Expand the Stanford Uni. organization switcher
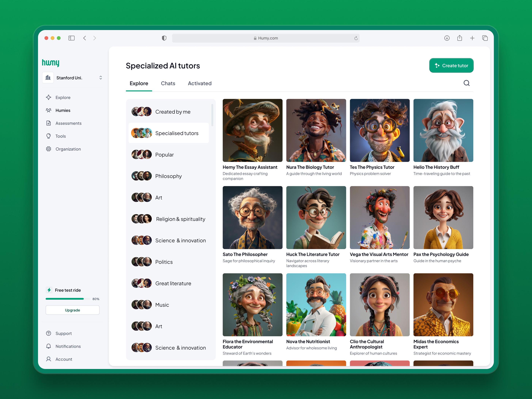Screen dimensions: 532x399 coord(101,78)
